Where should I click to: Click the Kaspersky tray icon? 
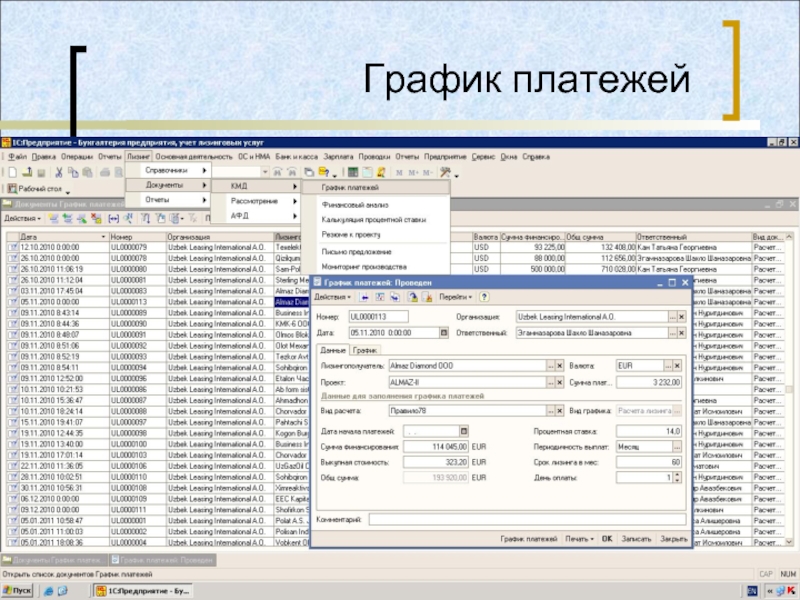click(792, 591)
